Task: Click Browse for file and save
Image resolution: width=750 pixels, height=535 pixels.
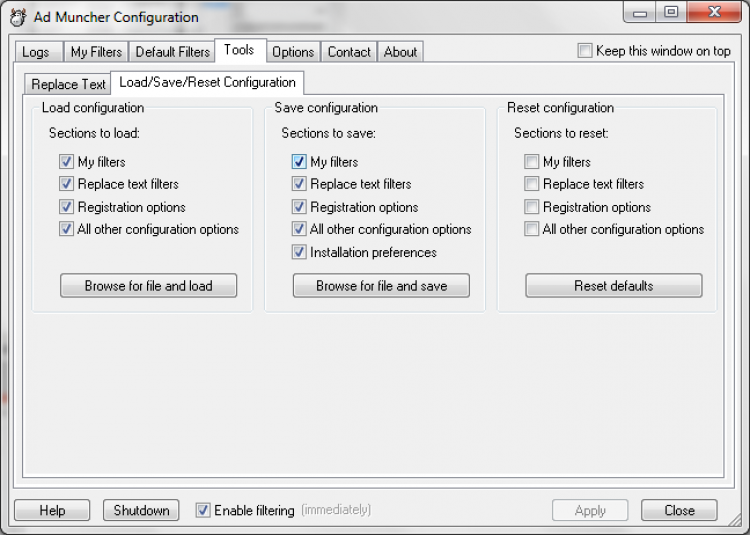Action: click(x=381, y=286)
